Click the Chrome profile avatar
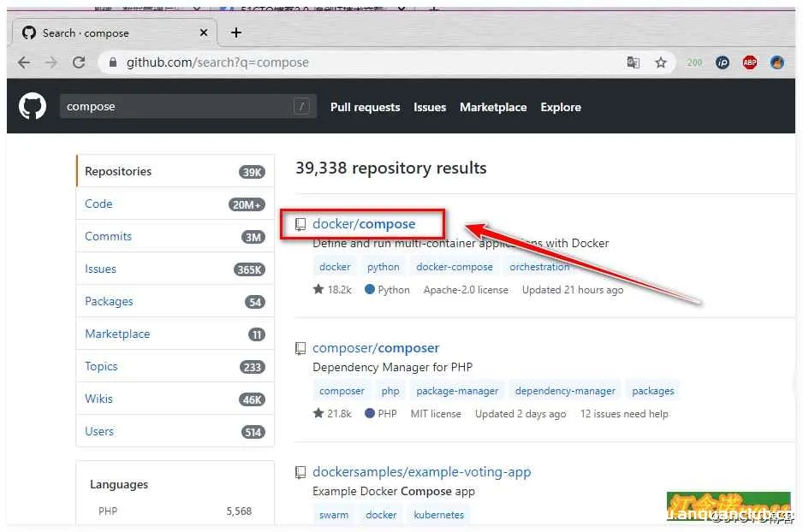Viewport: 803px width, 532px height. click(777, 62)
